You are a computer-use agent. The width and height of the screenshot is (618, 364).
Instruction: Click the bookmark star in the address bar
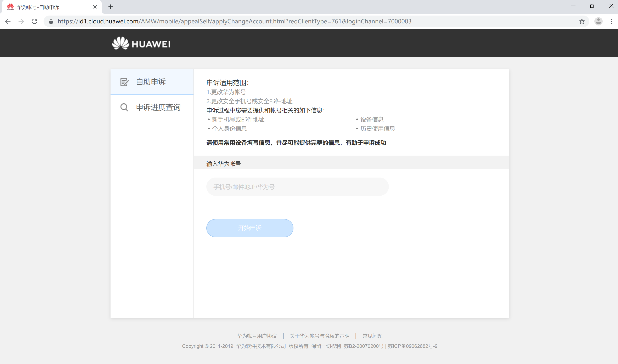[x=582, y=21]
